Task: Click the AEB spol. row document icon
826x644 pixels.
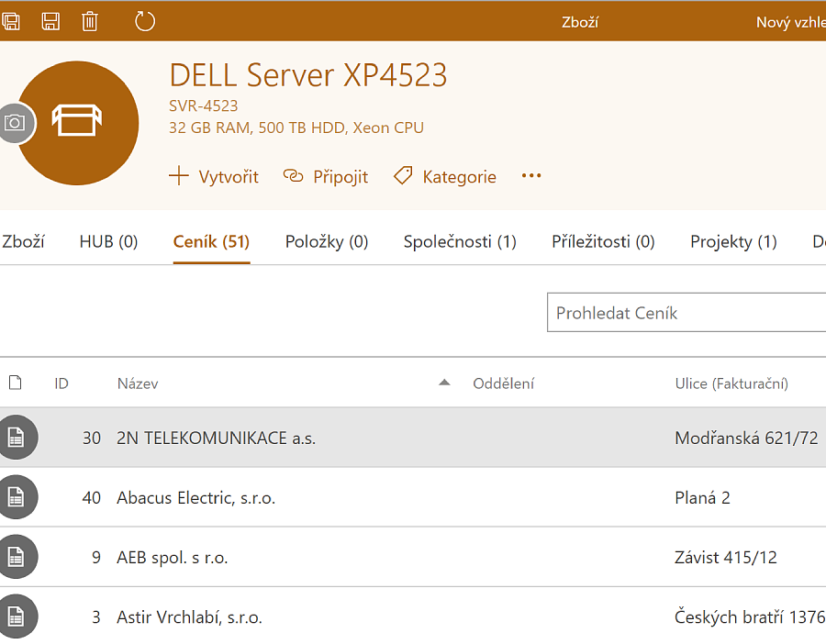Action: (17, 556)
